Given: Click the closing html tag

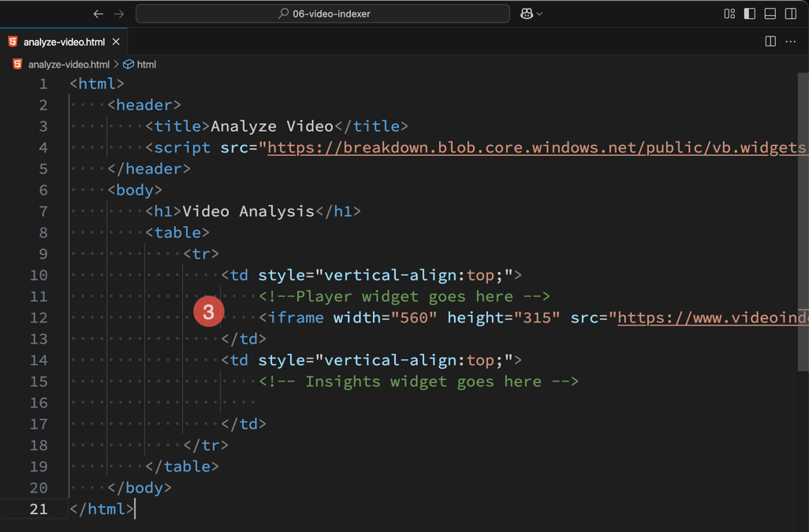Looking at the screenshot, I should [x=102, y=509].
